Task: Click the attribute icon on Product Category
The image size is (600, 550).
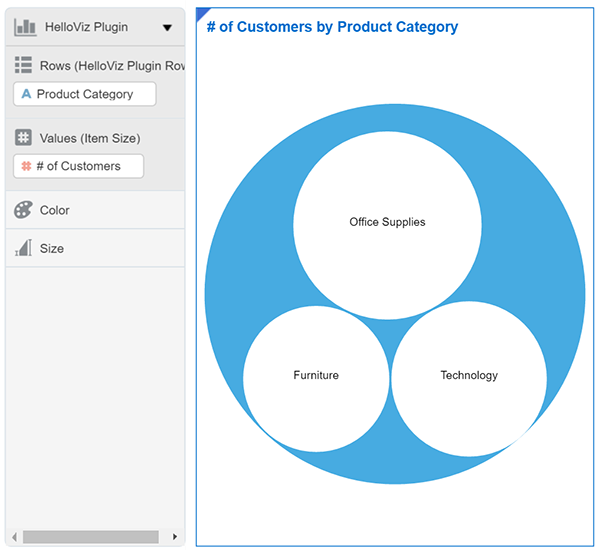Action: pos(26,94)
